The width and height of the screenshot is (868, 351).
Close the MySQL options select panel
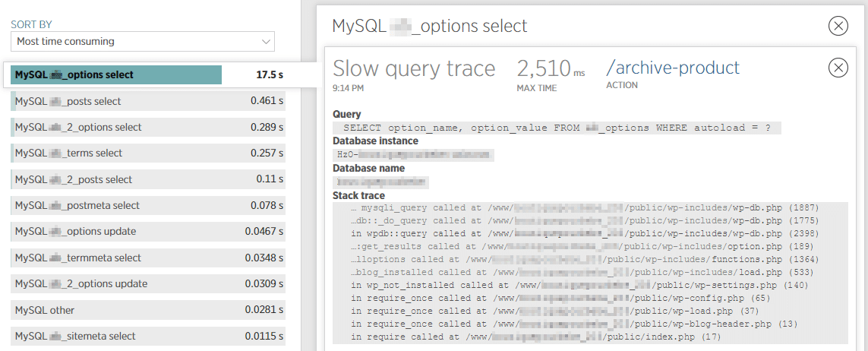[x=838, y=27]
